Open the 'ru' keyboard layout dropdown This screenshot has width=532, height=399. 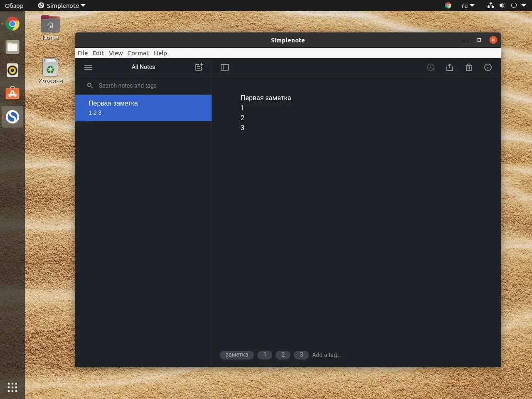[x=468, y=6]
